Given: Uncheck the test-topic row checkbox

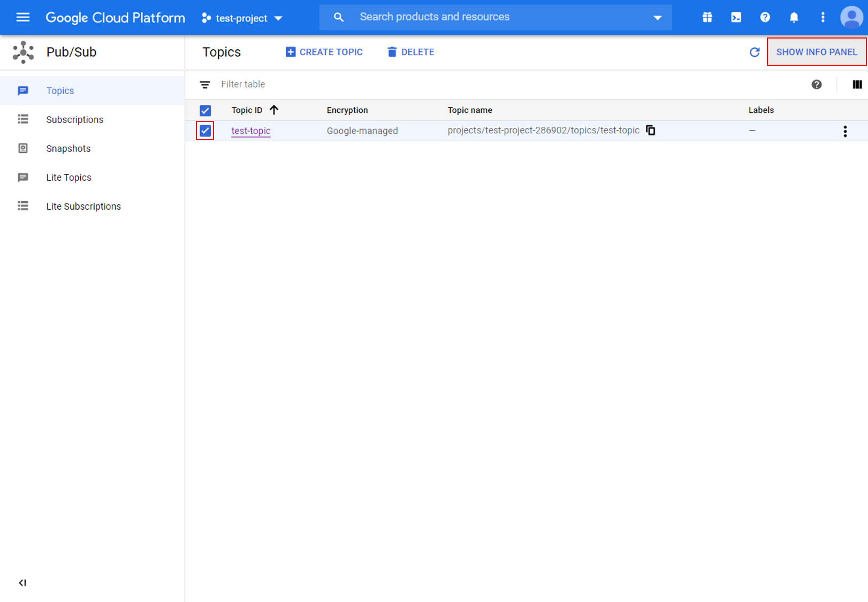Looking at the screenshot, I should [x=205, y=131].
